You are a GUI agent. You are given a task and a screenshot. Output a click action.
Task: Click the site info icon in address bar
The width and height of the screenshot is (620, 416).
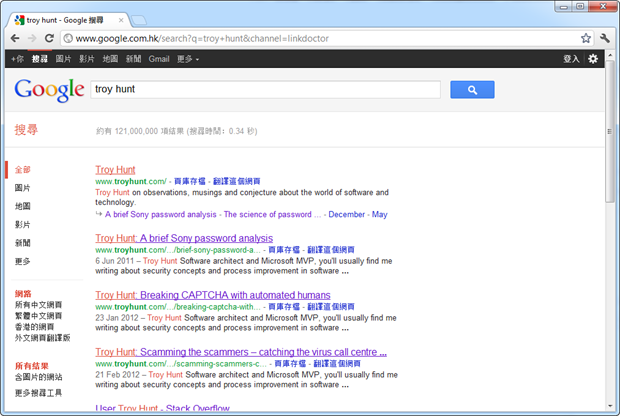pyautogui.click(x=68, y=38)
